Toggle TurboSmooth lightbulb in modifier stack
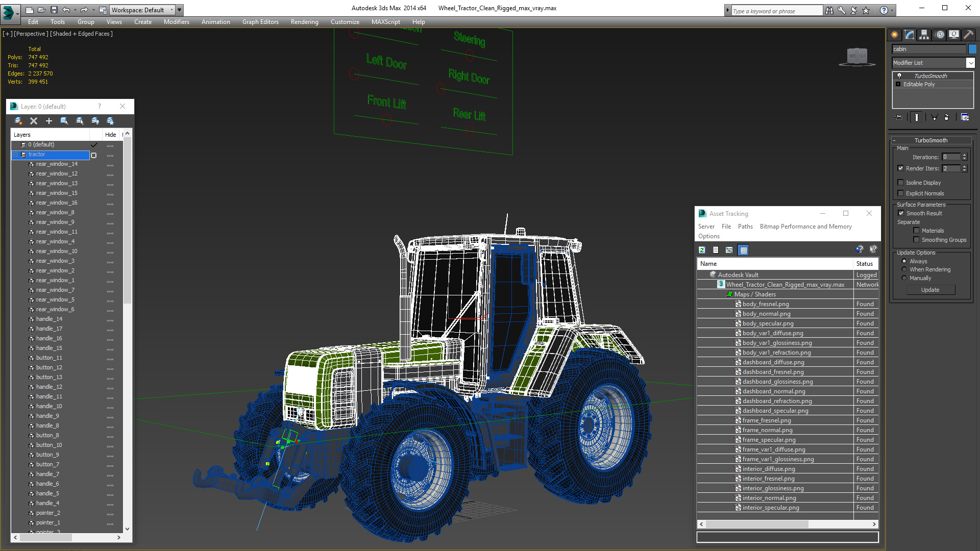Image resolution: width=980 pixels, height=551 pixels. click(x=899, y=76)
